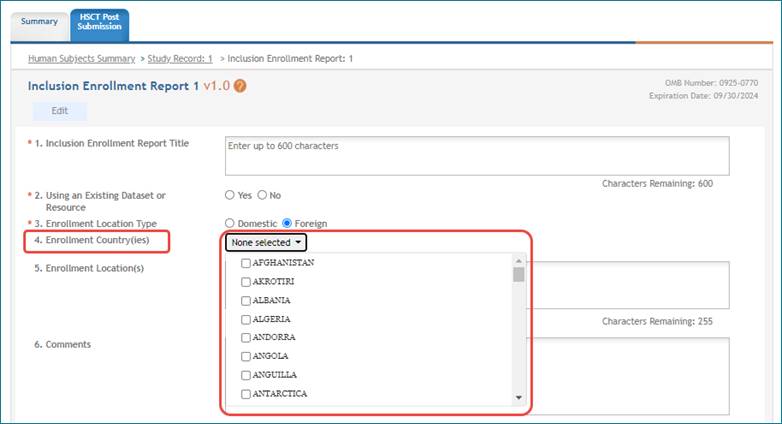Screen dimensions: 782x424
Task: Switch to the Summary tab
Action: 39,21
